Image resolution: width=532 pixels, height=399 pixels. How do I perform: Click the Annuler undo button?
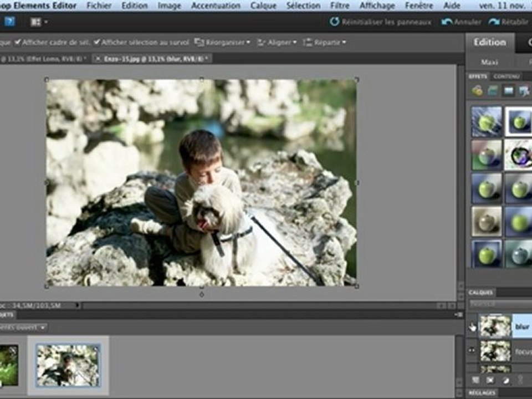[x=462, y=22]
